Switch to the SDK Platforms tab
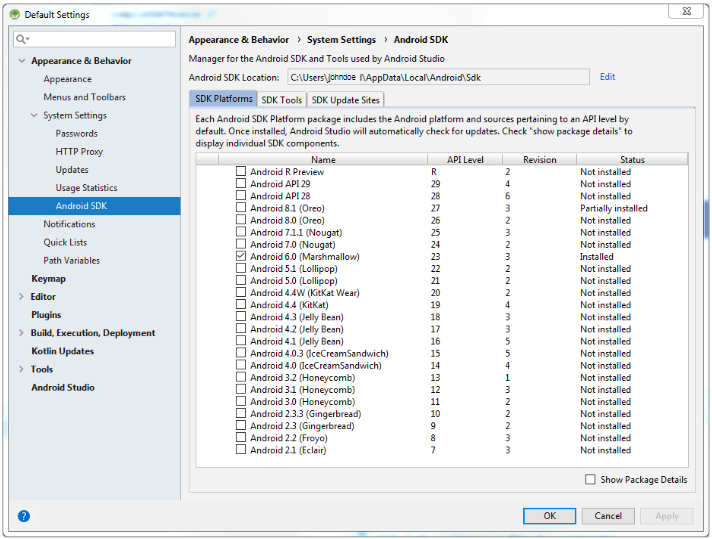712x539 pixels. coord(223,99)
